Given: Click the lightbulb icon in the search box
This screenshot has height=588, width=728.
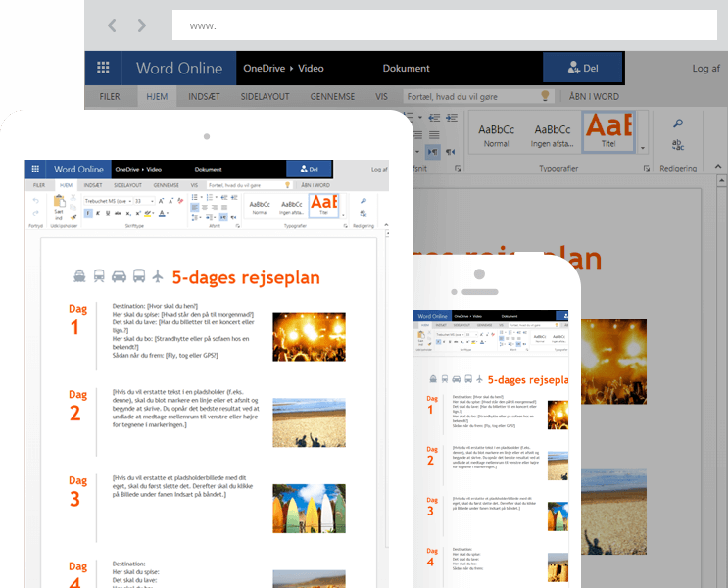Looking at the screenshot, I should 545,96.
